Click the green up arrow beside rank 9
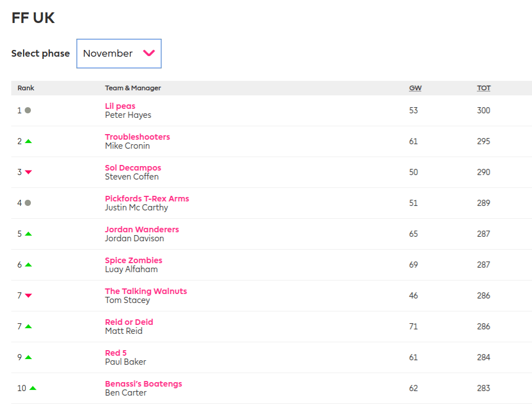The height and width of the screenshot is (404, 532). (x=28, y=357)
